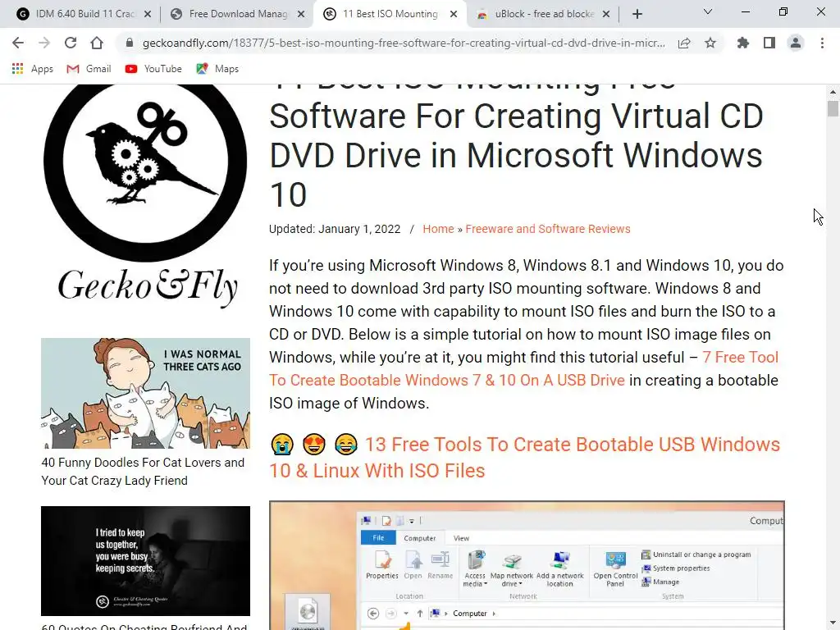Image resolution: width=840 pixels, height=630 pixels.
Task: Open Maps bookmark
Action: tap(217, 69)
